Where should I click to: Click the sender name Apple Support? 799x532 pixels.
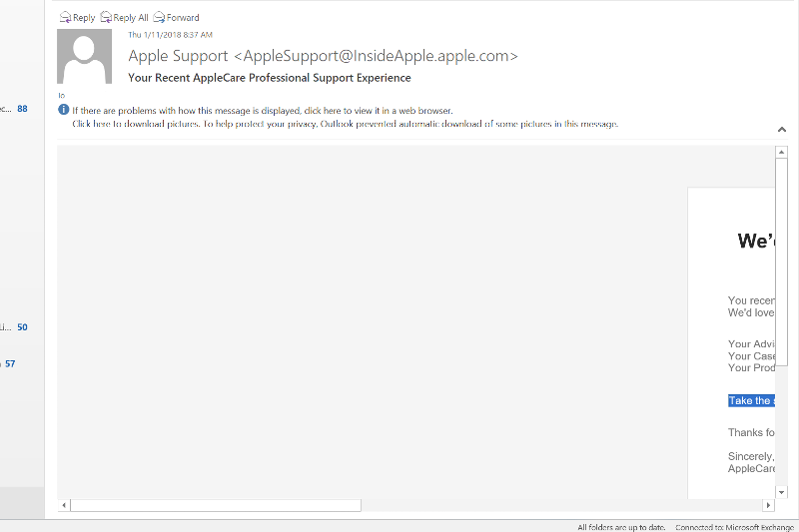coord(179,56)
